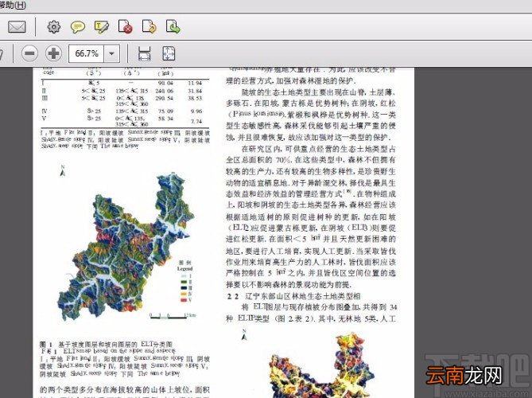Click the document with orange arrow icon
The image size is (532, 398).
pyautogui.click(x=150, y=26)
